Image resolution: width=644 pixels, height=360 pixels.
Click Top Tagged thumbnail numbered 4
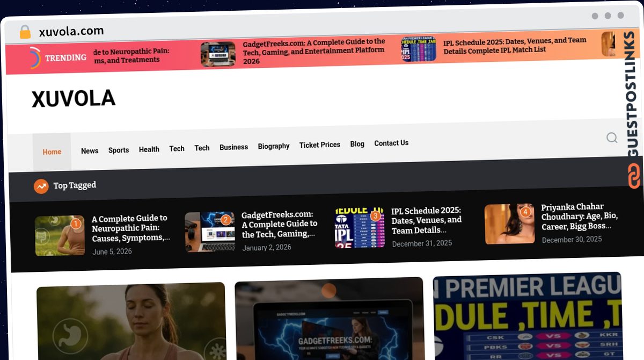click(x=510, y=224)
